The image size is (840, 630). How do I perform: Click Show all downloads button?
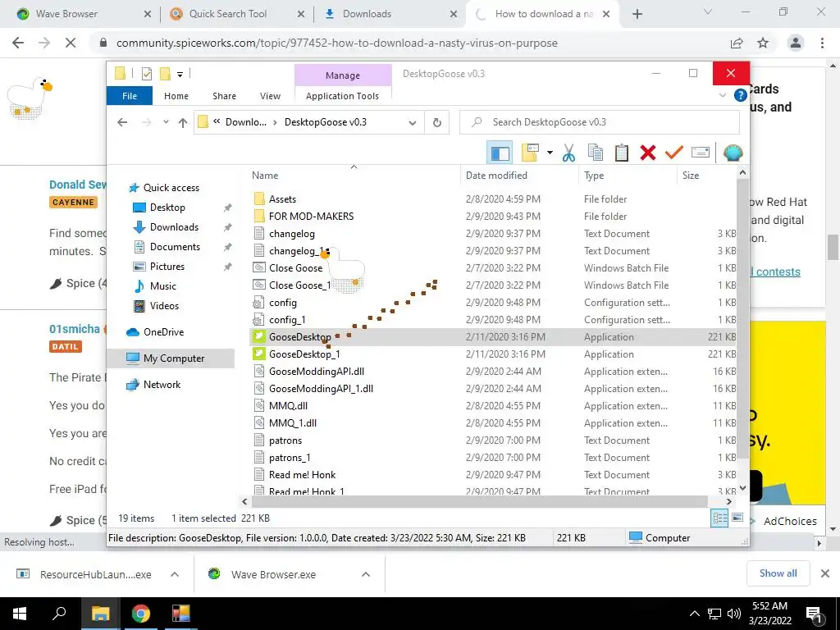[x=778, y=573]
